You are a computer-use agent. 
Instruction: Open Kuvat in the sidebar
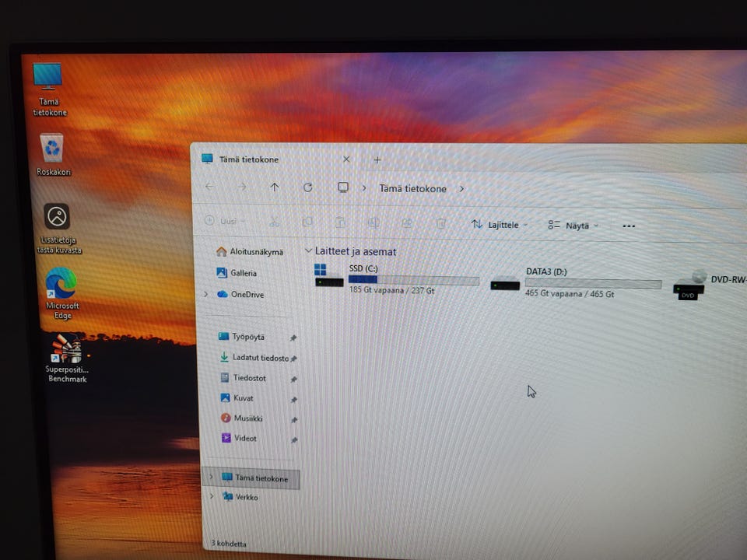(237, 397)
